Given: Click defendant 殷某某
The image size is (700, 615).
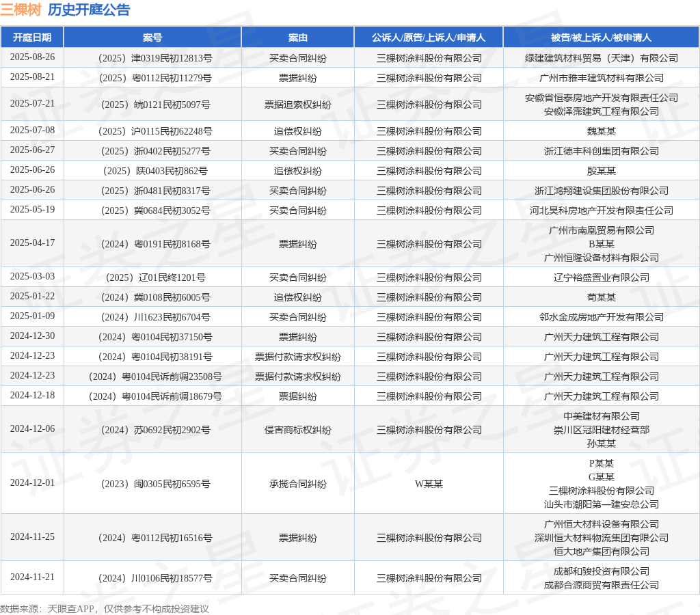Looking at the screenshot, I should pos(602,171).
